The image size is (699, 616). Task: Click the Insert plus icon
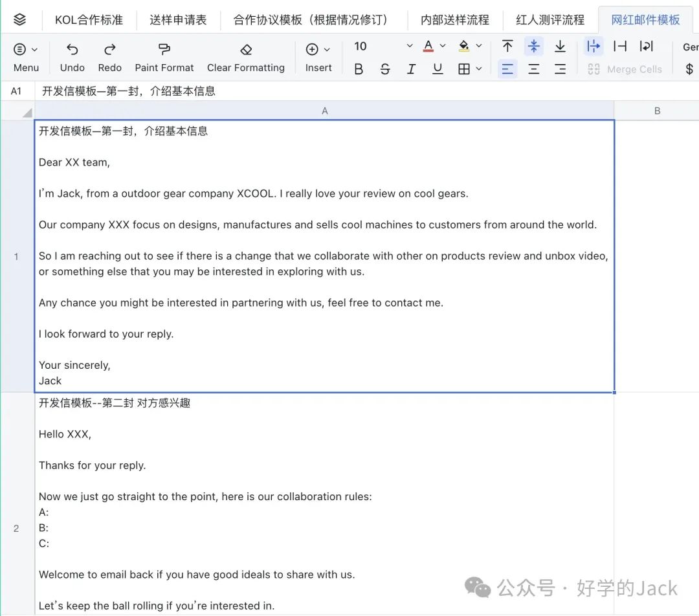coord(312,49)
